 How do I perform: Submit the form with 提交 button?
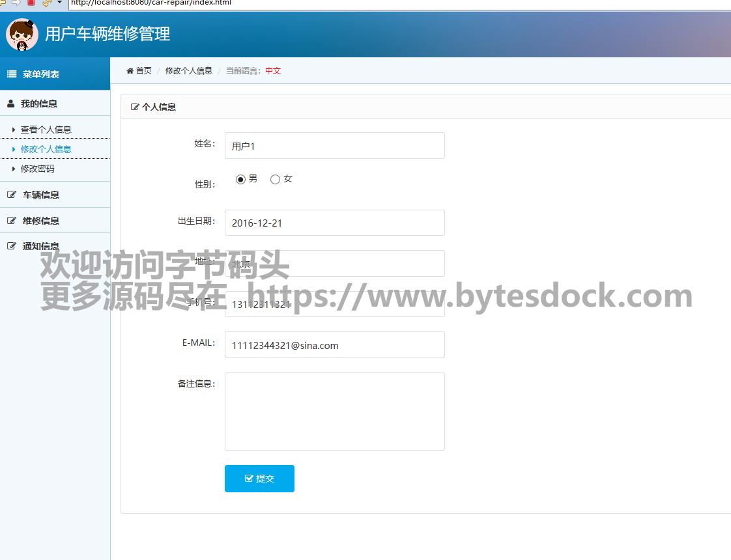[259, 479]
